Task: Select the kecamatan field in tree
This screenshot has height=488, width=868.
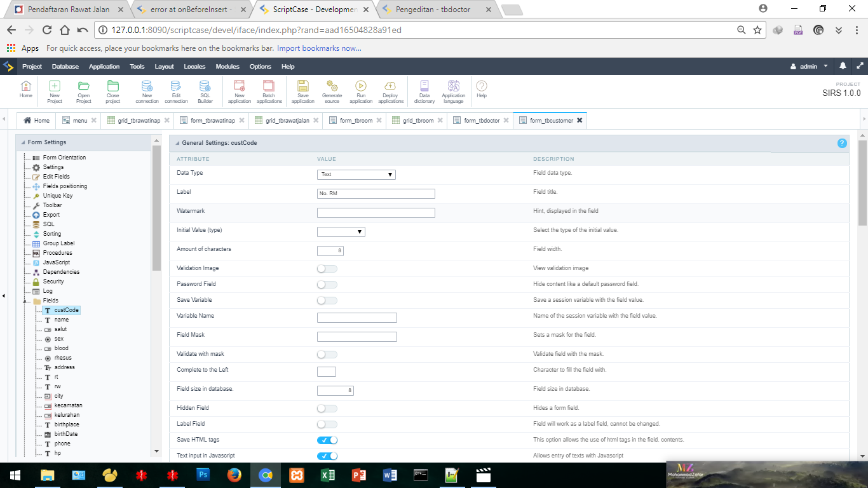Action: click(68, 405)
